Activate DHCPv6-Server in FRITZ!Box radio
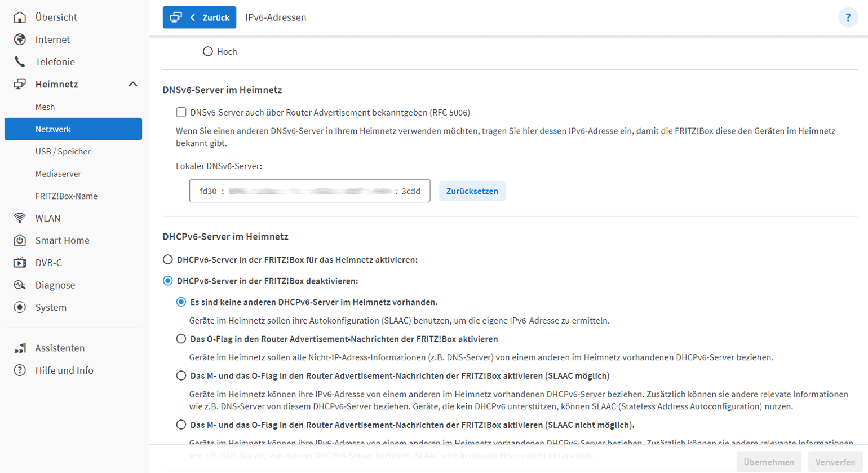 tap(168, 260)
